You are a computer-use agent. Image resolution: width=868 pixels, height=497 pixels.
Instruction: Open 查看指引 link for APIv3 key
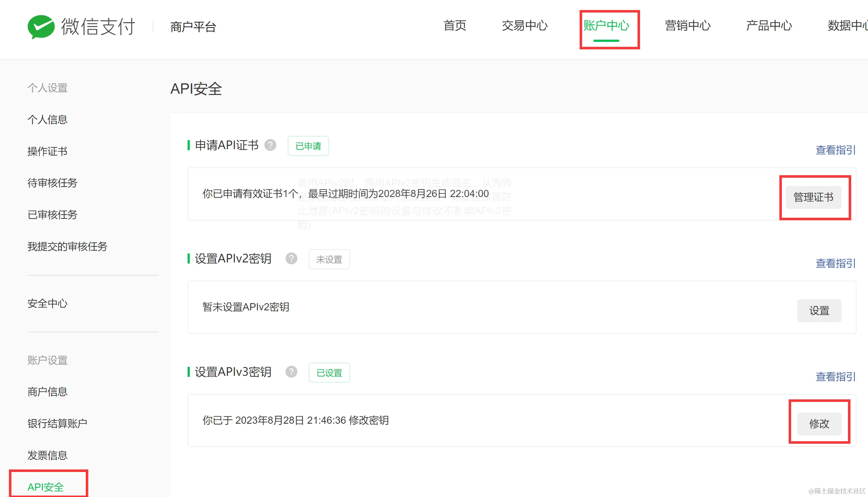point(835,377)
